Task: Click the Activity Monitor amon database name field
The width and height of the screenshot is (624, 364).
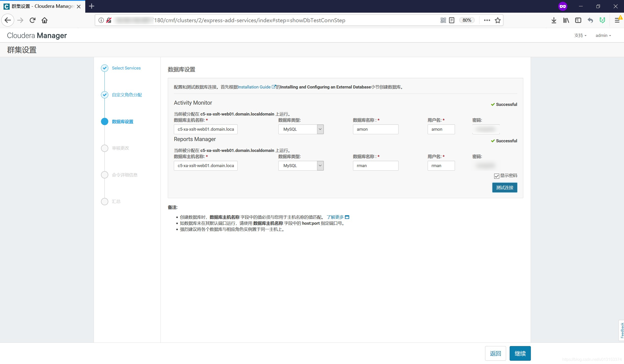Action: (x=375, y=129)
